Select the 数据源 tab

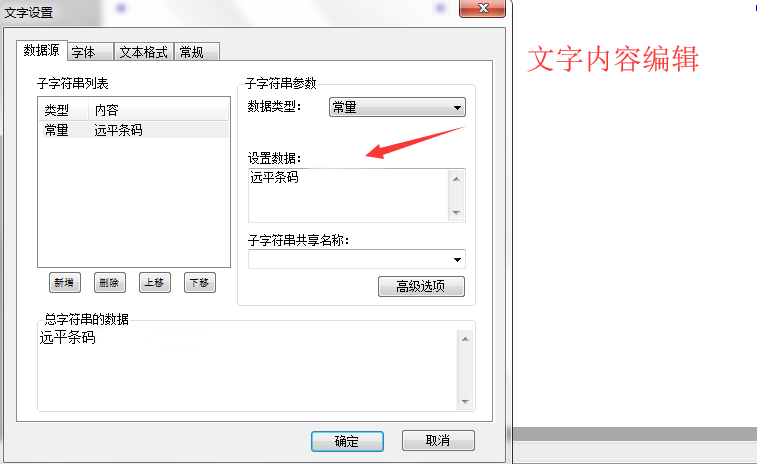tap(42, 50)
